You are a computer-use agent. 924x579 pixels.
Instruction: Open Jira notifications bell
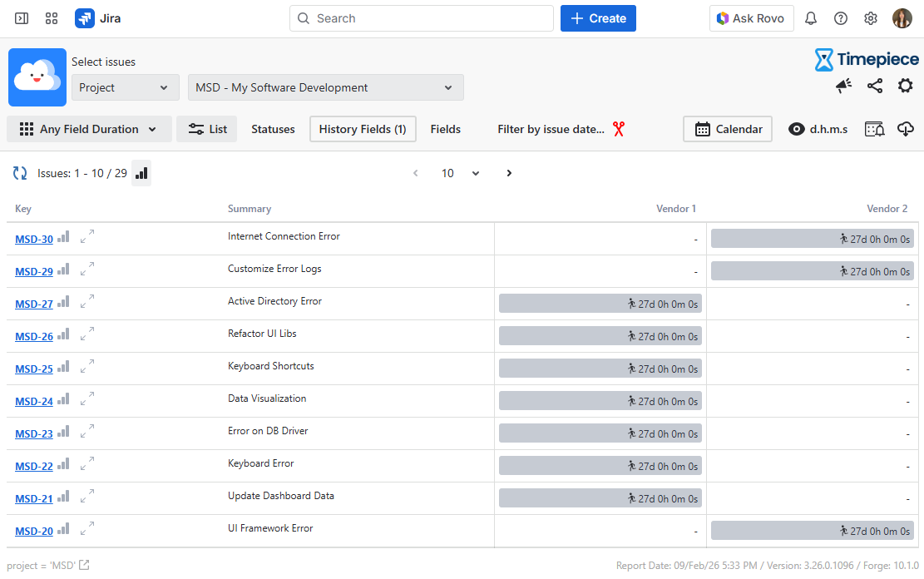(811, 18)
